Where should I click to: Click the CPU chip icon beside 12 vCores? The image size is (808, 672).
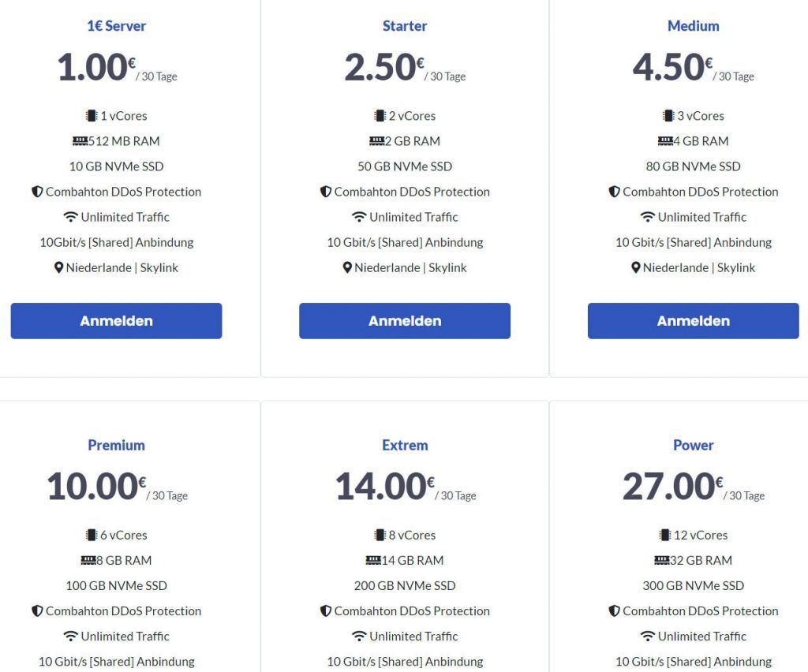(664, 535)
